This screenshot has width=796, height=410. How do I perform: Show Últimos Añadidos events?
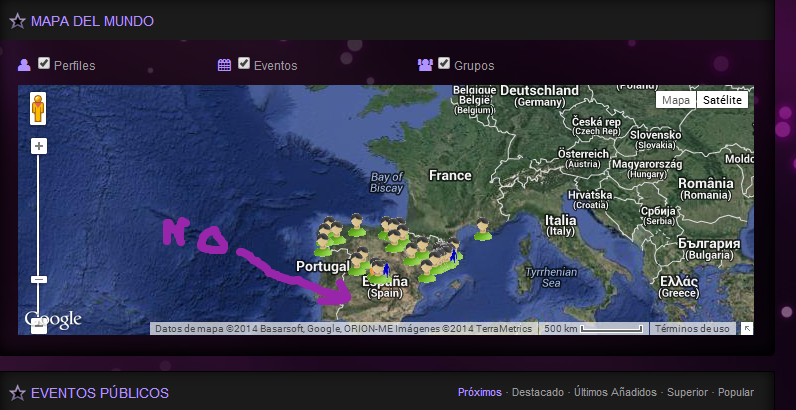[x=614, y=393]
